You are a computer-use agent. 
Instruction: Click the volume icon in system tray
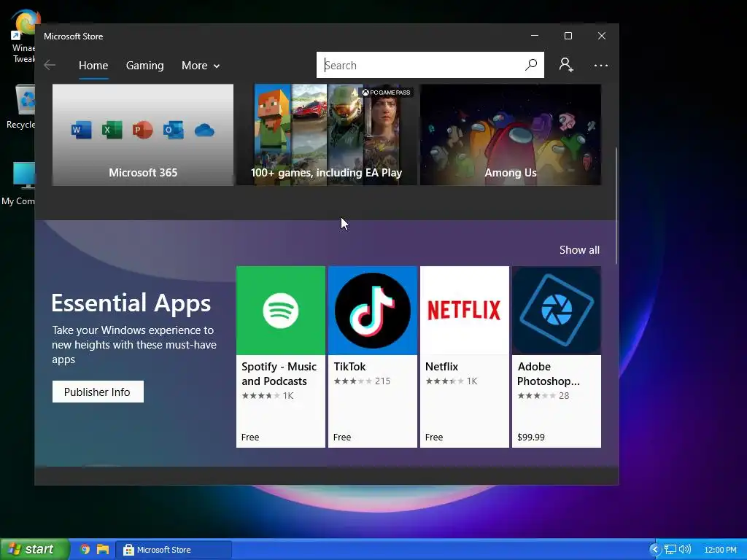click(x=684, y=550)
